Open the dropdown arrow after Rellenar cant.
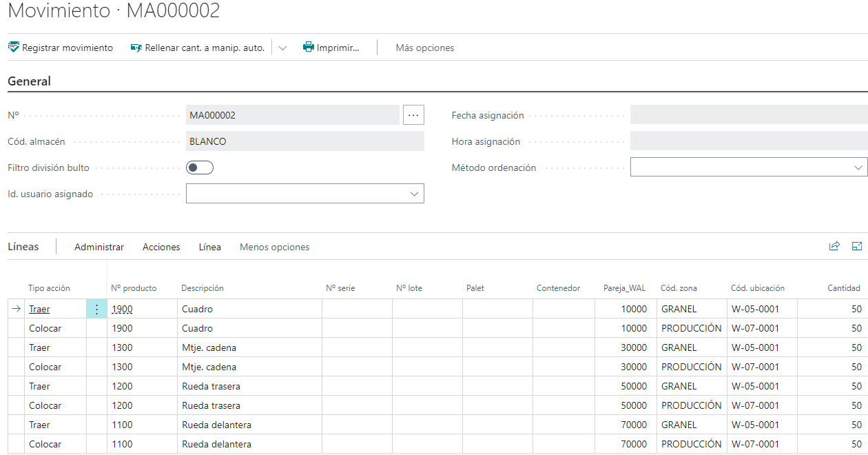868x455 pixels. (x=282, y=48)
